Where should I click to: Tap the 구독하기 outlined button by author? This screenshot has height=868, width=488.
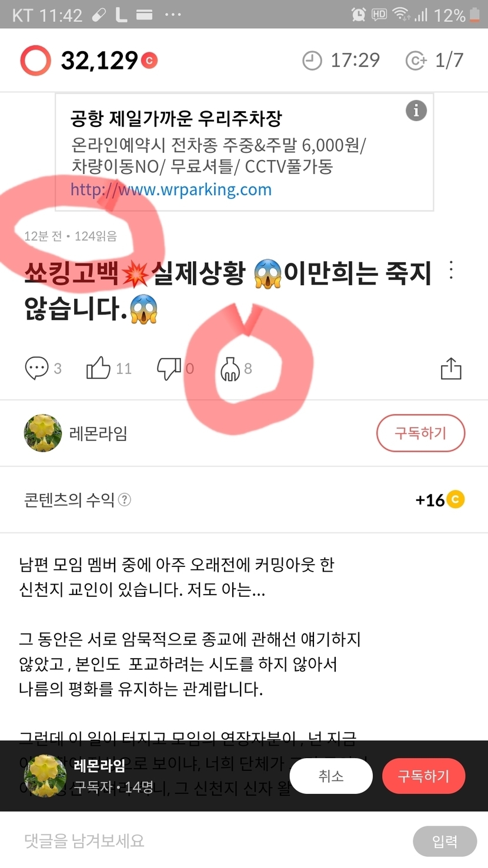pyautogui.click(x=420, y=433)
